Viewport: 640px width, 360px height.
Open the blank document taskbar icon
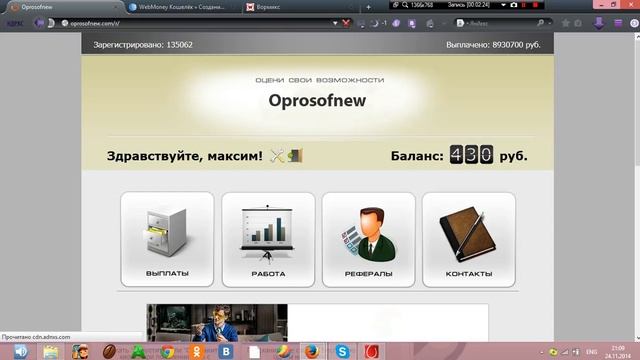(255, 351)
